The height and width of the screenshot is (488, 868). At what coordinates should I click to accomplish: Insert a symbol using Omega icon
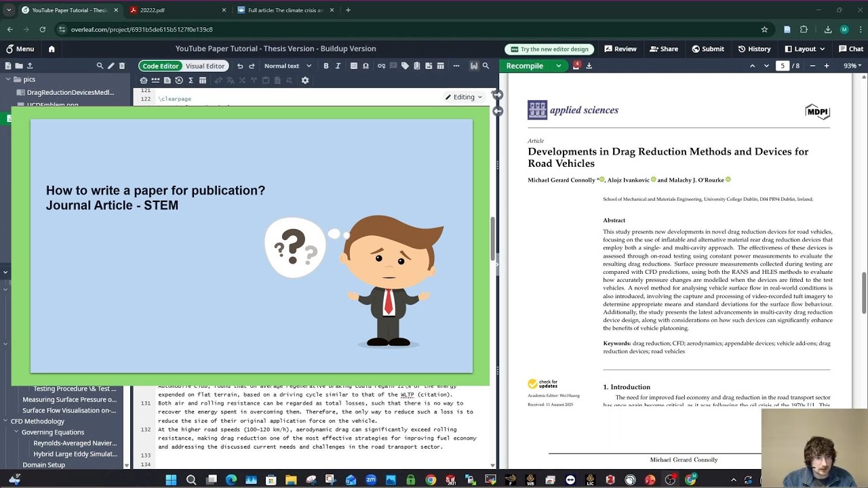pos(366,66)
